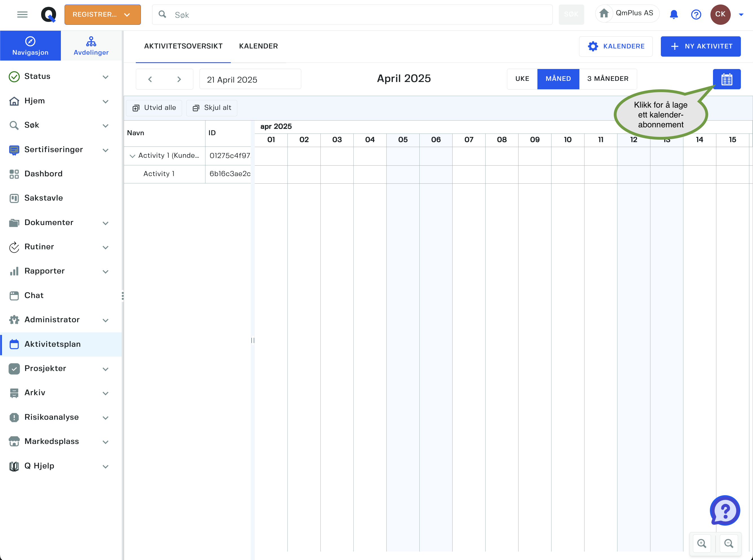Image resolution: width=753 pixels, height=560 pixels.
Task: Click the QmPlus AS home icon
Action: click(x=604, y=14)
